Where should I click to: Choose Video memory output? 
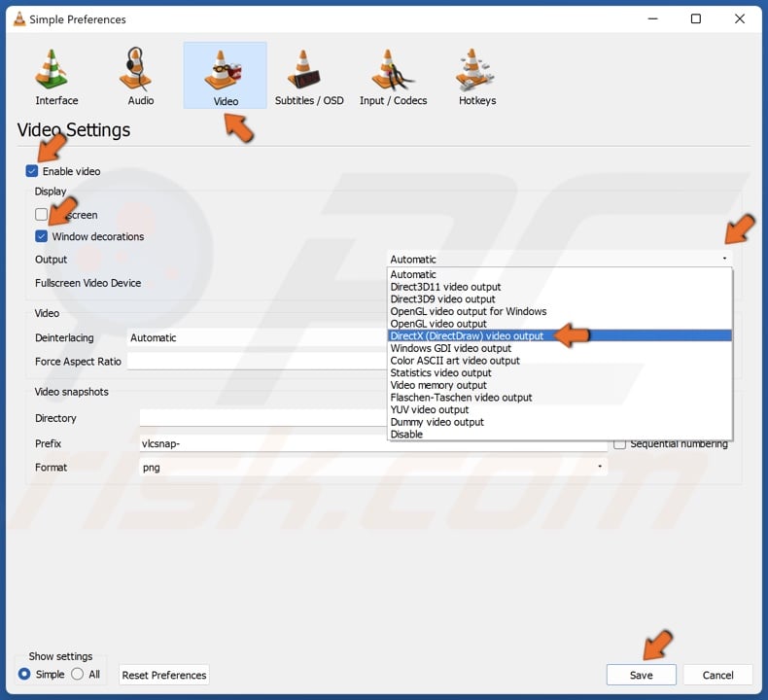[560, 385]
